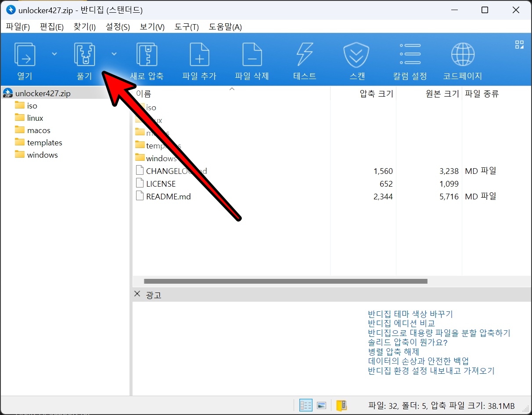This screenshot has width=532, height=415.
Task: Select macos folder in left tree
Action: (39, 130)
